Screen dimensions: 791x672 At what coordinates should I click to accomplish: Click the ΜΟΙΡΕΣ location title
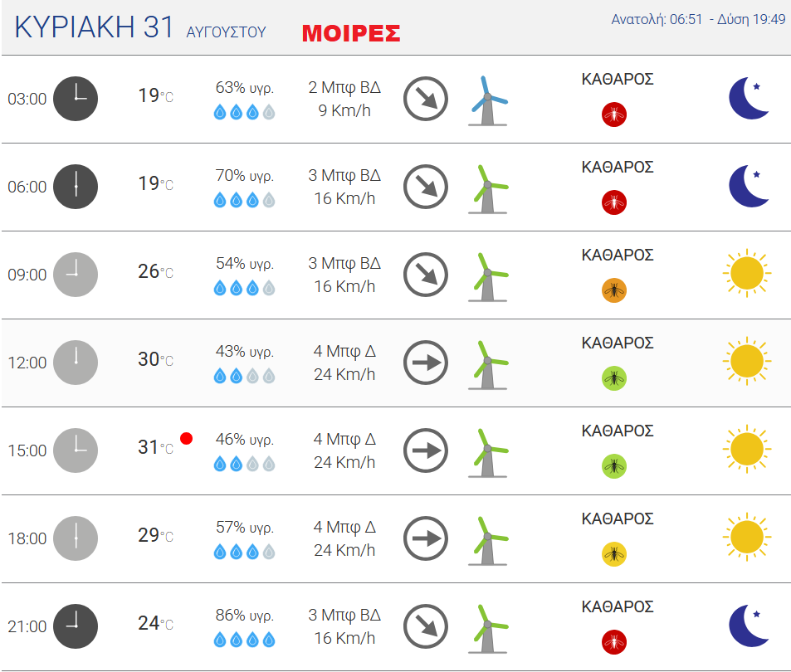pos(351,33)
